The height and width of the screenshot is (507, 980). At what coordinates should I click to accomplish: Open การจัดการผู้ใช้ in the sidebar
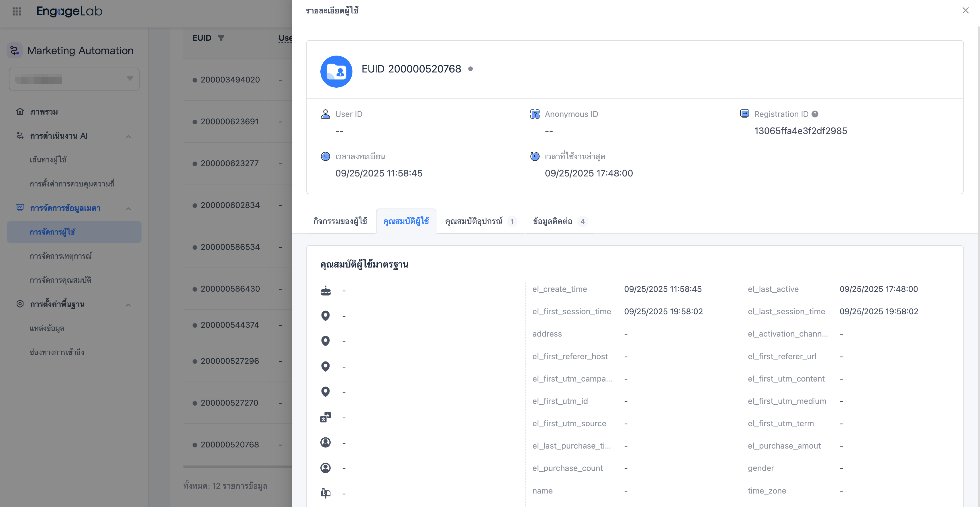pos(74,232)
